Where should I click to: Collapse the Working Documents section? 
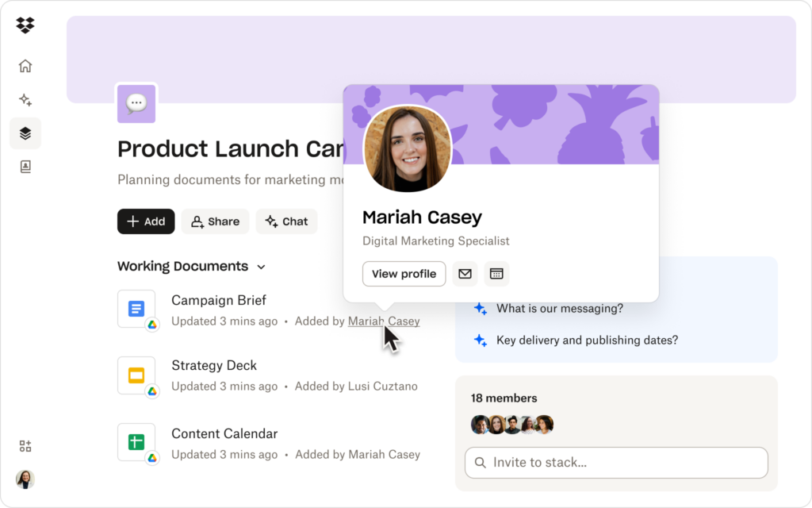click(261, 267)
